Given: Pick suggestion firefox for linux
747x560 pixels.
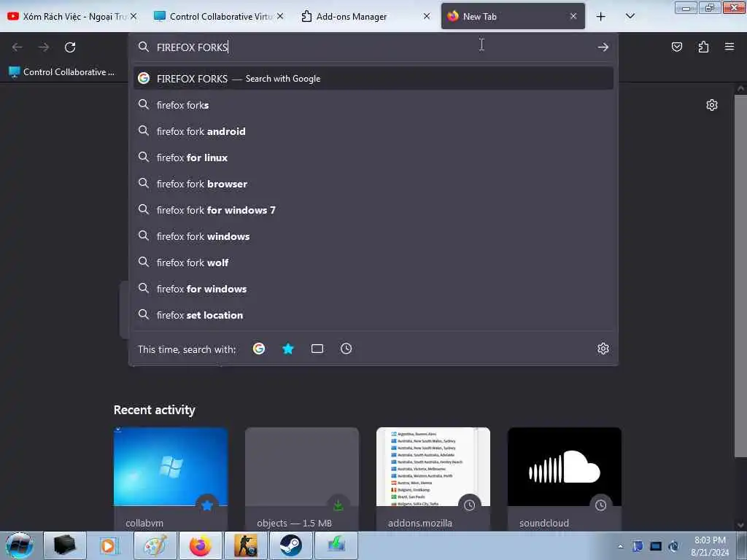Looking at the screenshot, I should pos(373,157).
